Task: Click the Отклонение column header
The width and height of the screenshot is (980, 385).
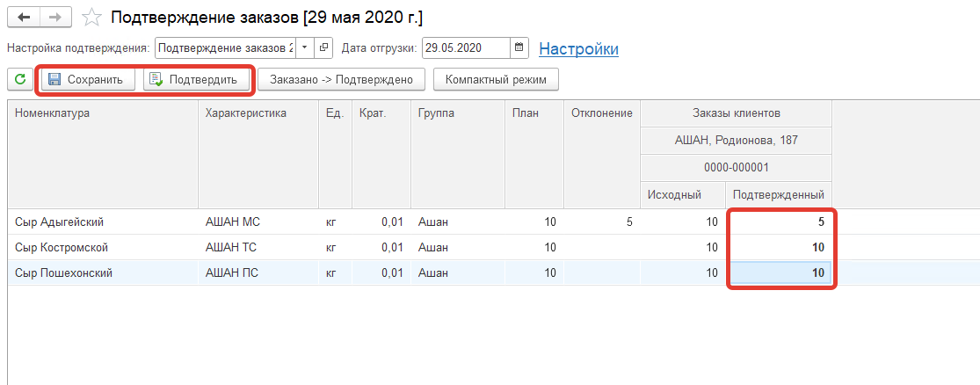Action: [601, 113]
